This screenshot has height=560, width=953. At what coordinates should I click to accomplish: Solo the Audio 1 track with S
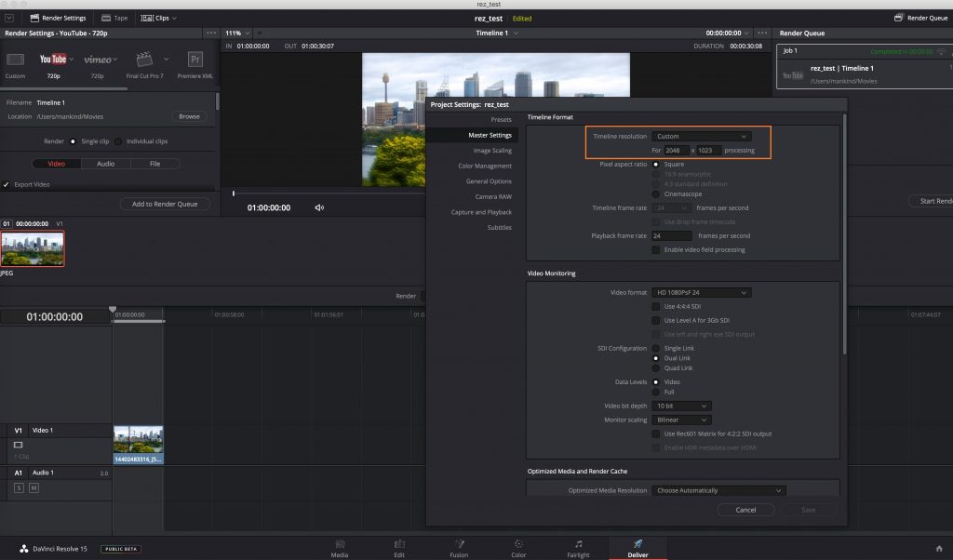[19, 487]
